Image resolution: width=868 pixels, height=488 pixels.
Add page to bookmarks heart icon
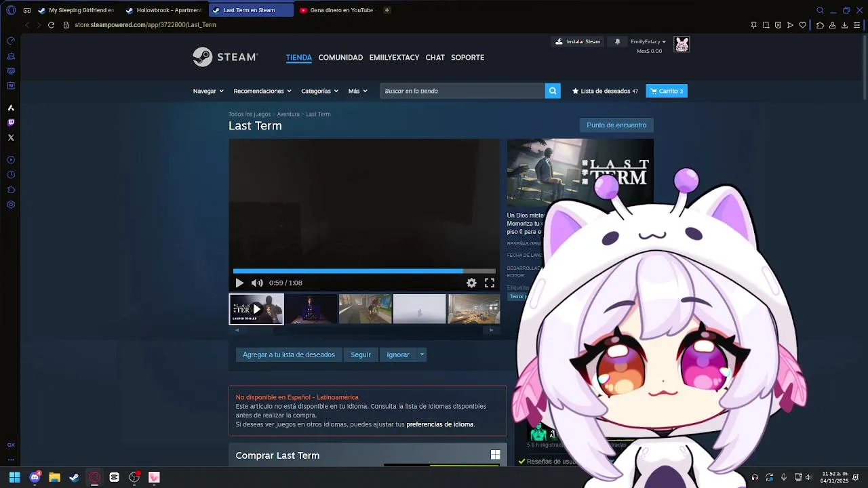[803, 25]
